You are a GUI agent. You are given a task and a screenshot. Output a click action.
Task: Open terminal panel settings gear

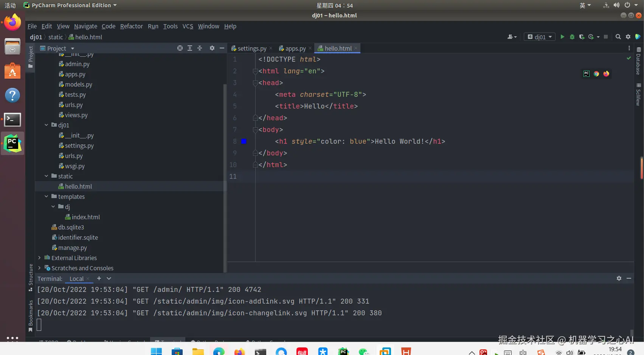coord(619,278)
